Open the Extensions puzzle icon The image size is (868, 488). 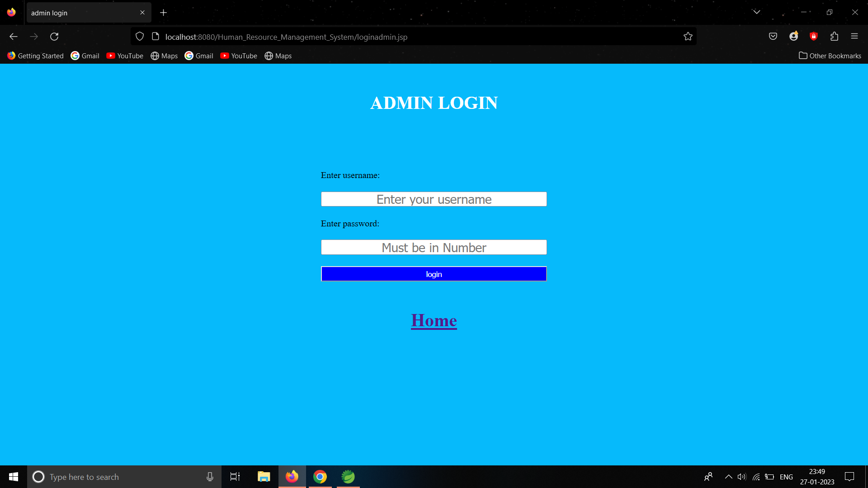(834, 37)
